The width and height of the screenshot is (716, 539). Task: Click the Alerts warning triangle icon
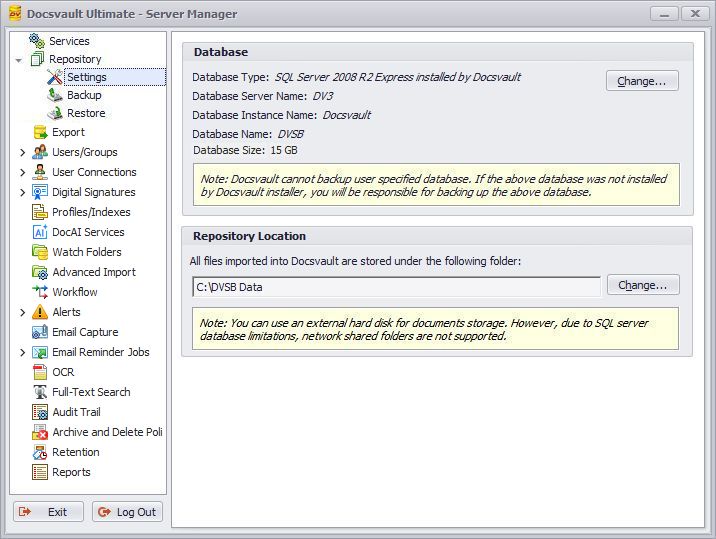tap(40, 312)
